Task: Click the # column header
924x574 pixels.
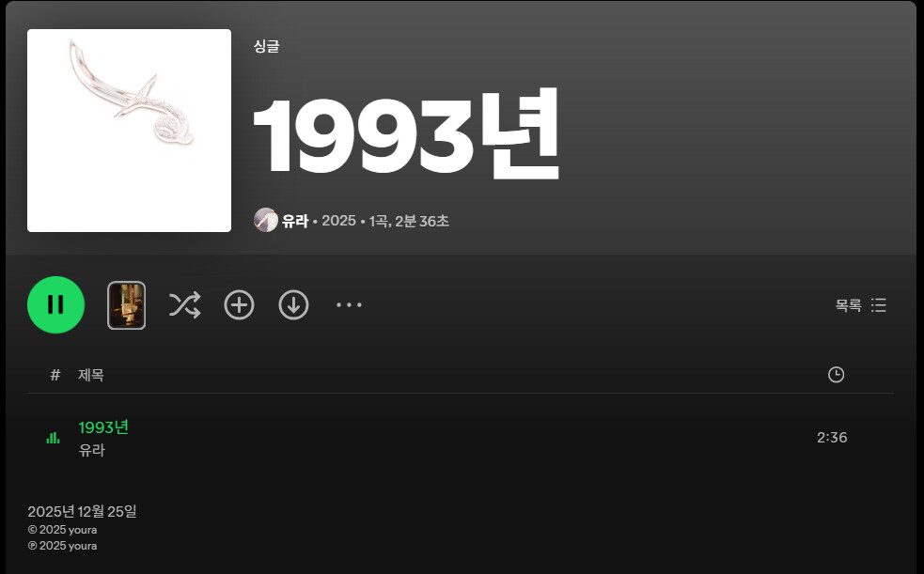Action: (55, 375)
